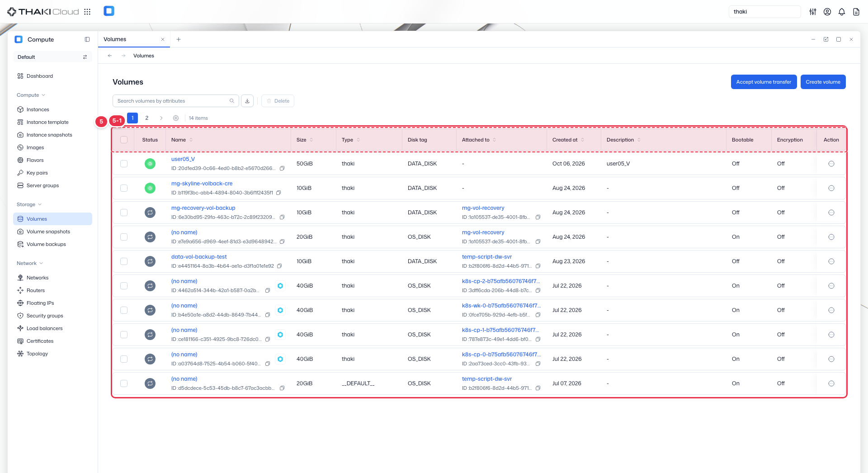Check the data-vol-backup-test row checkbox

coord(124,261)
